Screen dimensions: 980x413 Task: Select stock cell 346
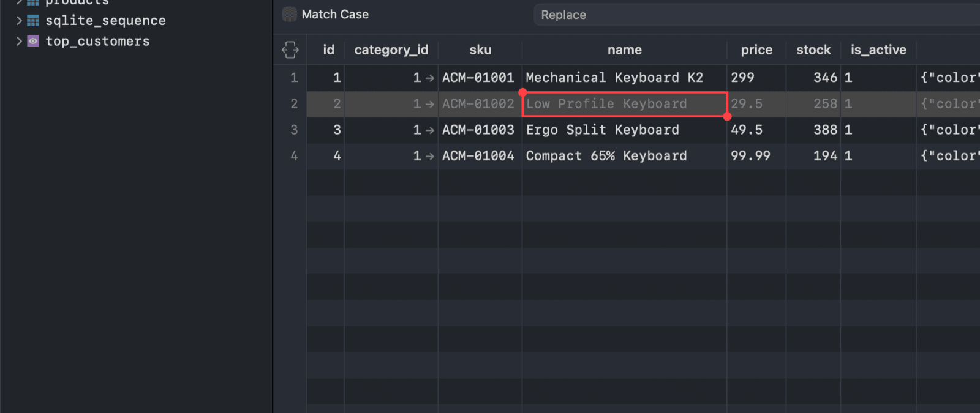click(813, 78)
